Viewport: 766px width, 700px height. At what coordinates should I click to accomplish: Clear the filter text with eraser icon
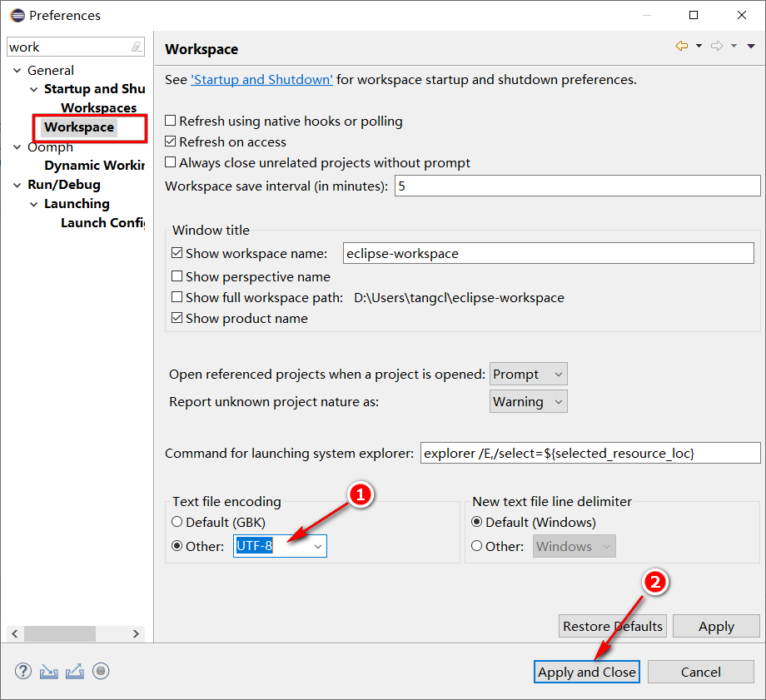136,47
